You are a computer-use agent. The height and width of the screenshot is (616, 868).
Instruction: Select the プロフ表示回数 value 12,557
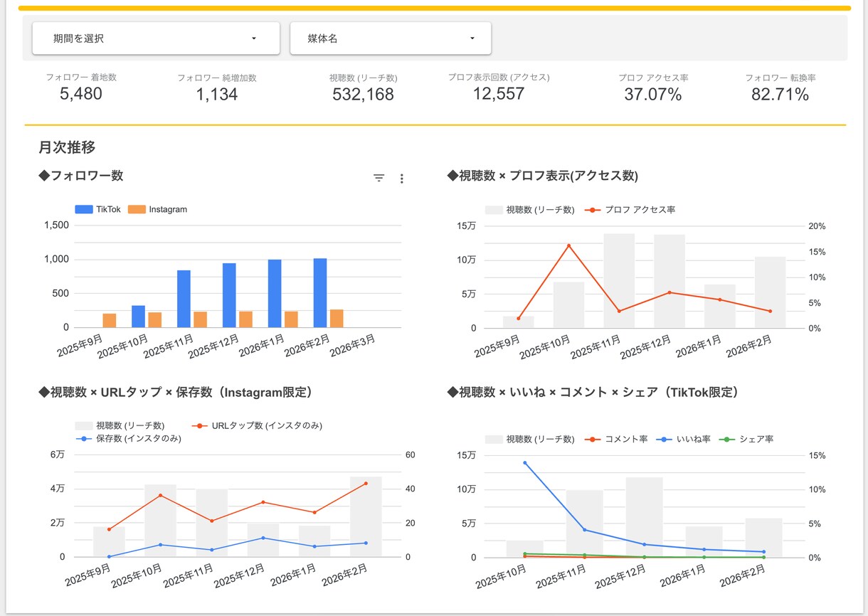point(499,94)
